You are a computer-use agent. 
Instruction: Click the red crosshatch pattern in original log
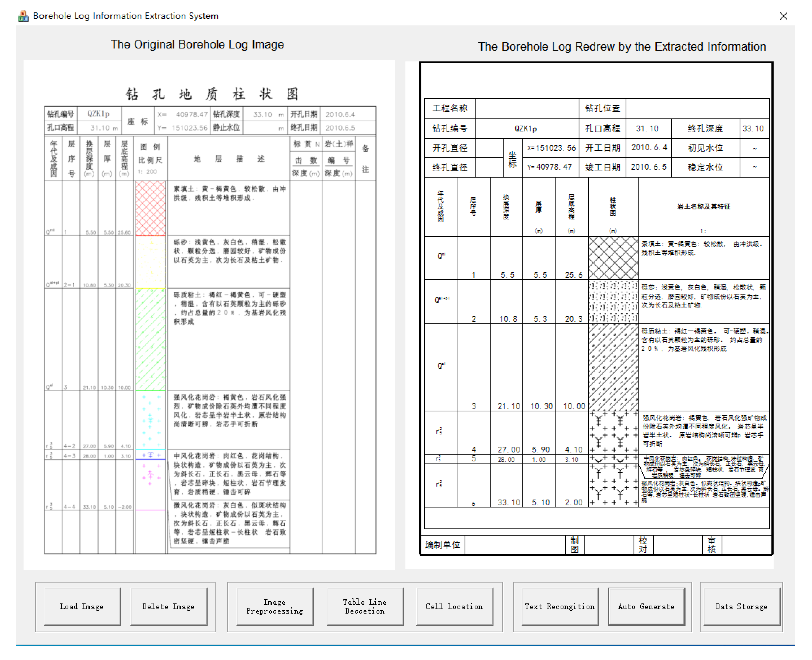pyautogui.click(x=151, y=208)
